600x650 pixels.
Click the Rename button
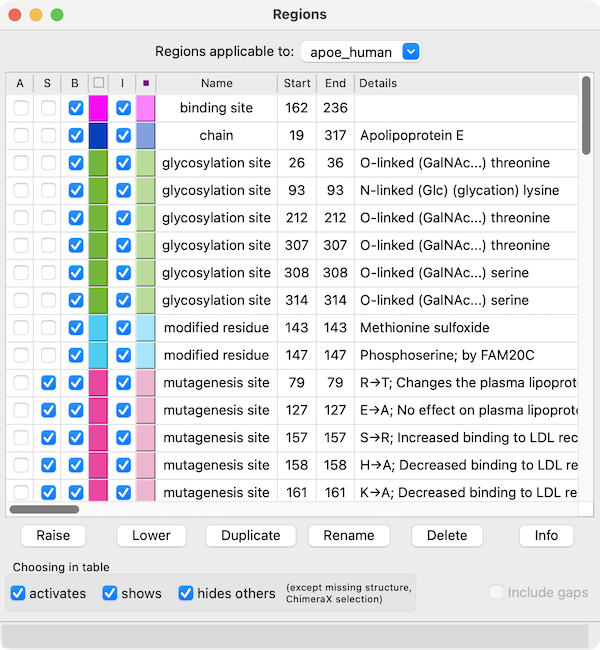coord(349,535)
